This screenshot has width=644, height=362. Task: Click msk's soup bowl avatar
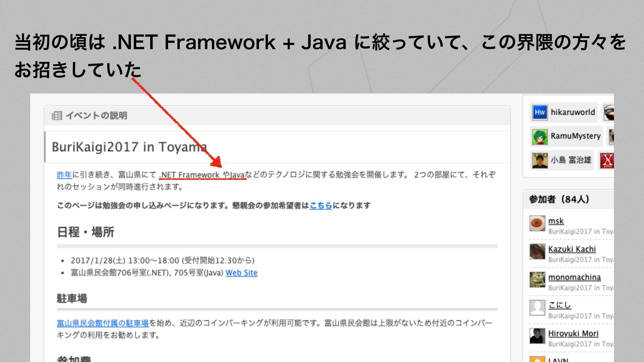tap(537, 224)
